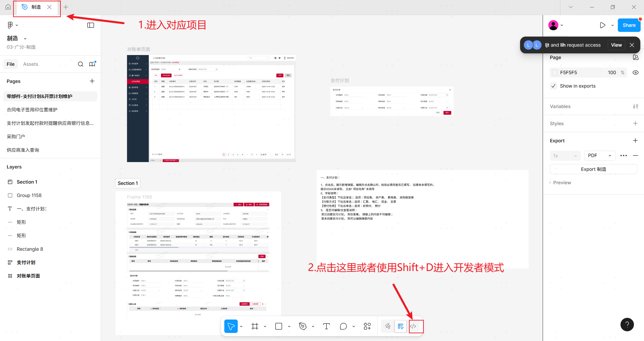Screen dimensions: 644x341
Task: Open the Actions components tool
Action: pos(367,326)
